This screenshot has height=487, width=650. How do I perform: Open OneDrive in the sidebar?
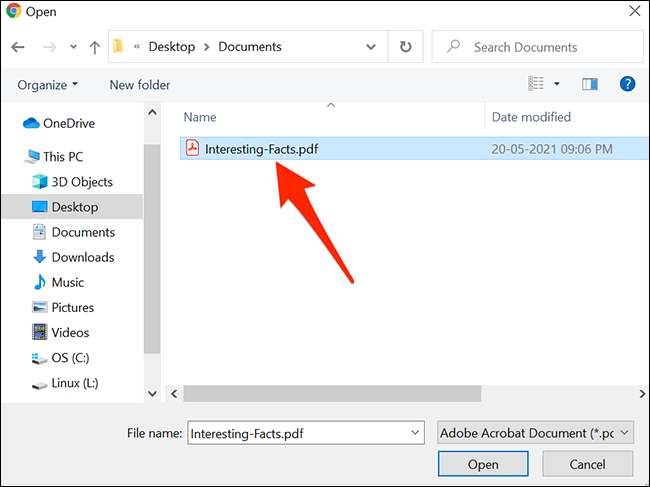(70, 123)
